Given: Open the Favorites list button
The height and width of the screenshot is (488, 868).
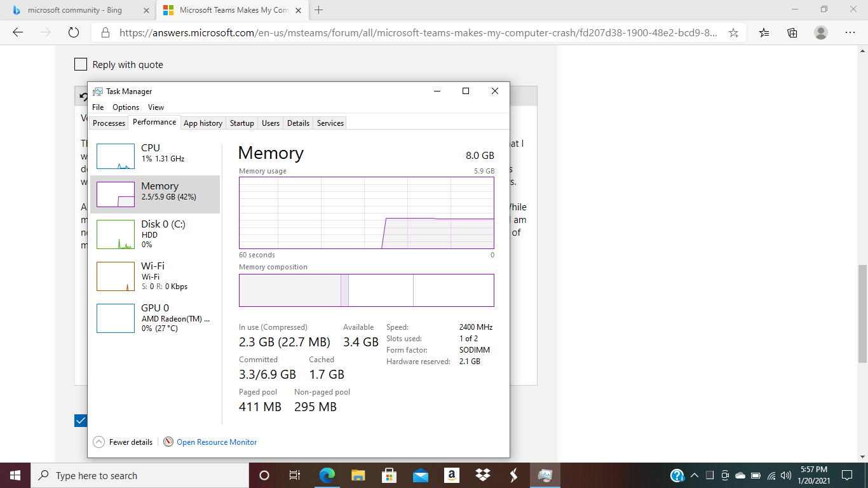Looking at the screenshot, I should pos(764,32).
